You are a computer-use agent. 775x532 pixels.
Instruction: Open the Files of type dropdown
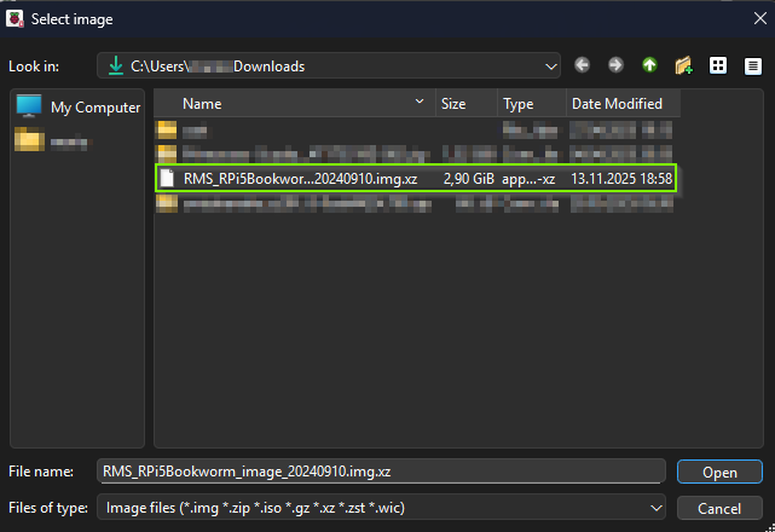tap(656, 508)
